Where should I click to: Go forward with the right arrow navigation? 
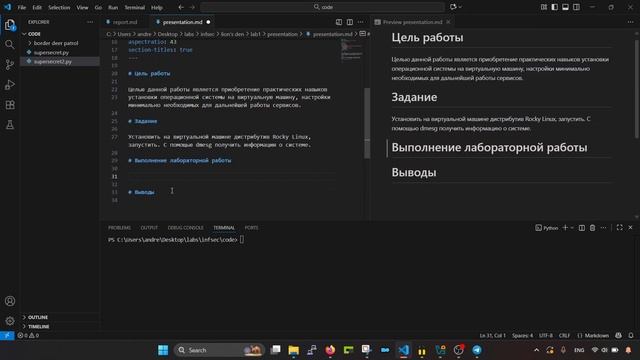click(x=192, y=7)
